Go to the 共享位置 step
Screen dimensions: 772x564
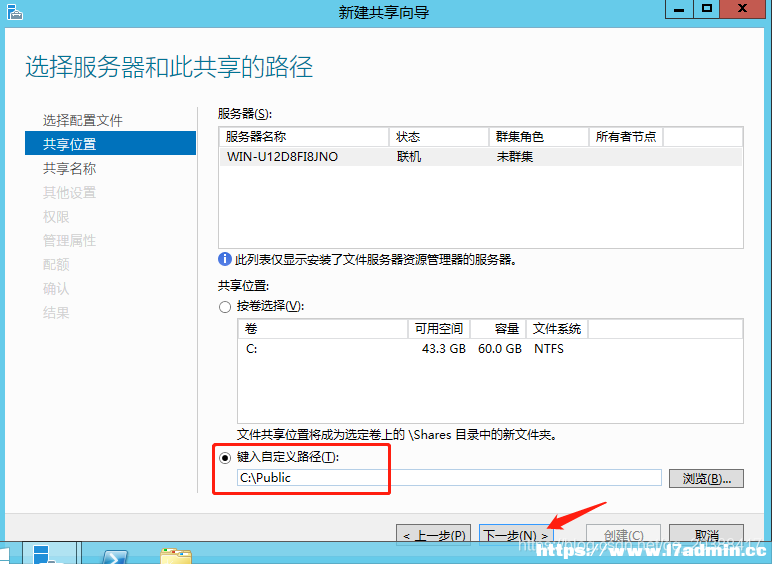(x=110, y=143)
